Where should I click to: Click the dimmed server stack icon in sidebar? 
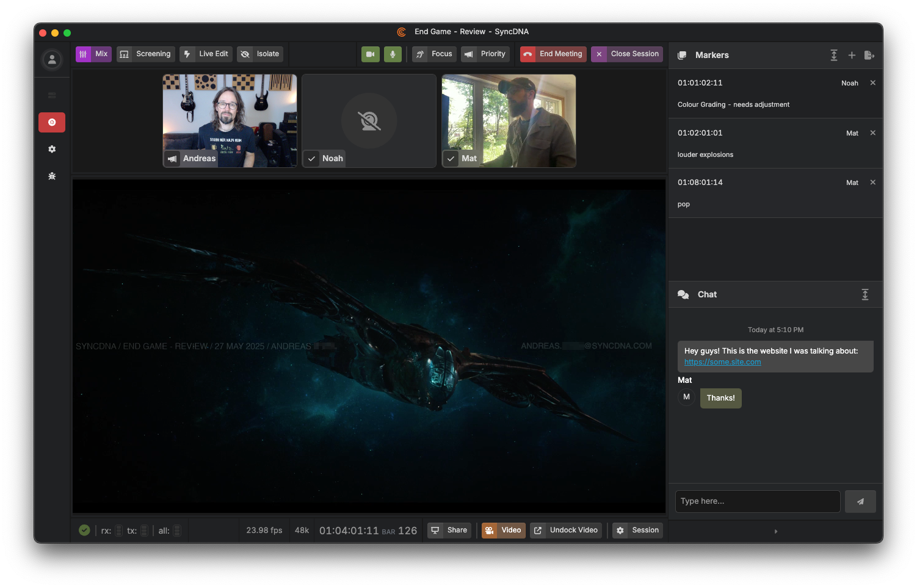pos(52,95)
